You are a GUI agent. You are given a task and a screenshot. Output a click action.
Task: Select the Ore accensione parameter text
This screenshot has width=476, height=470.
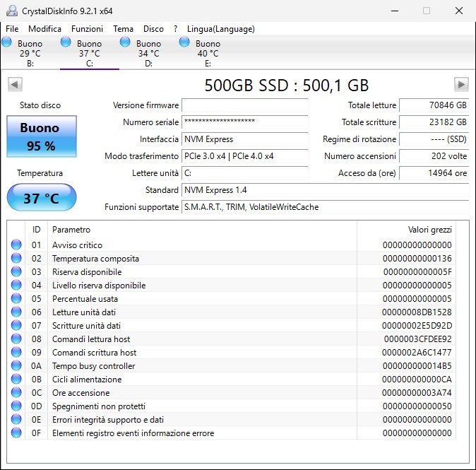[81, 392]
